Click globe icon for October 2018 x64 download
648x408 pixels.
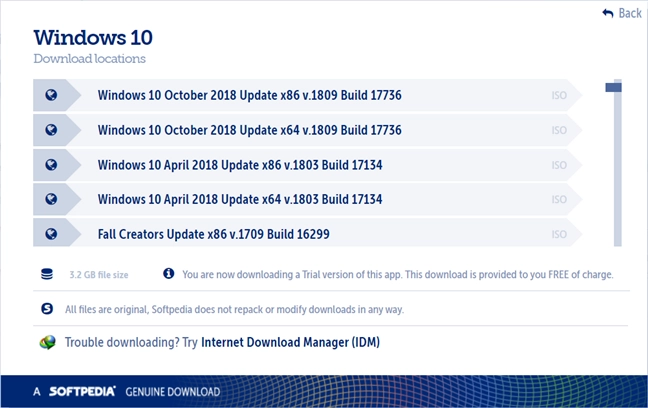coord(51,130)
